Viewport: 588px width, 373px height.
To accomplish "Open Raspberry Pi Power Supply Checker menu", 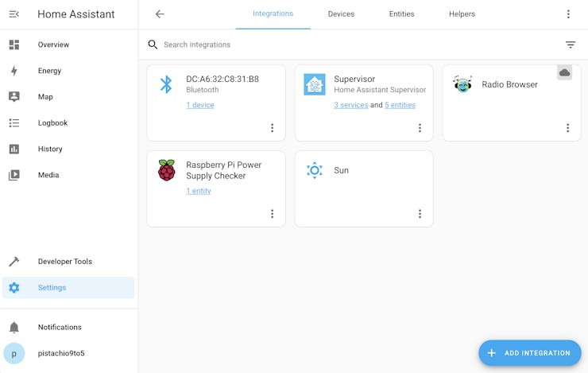I will (x=273, y=214).
